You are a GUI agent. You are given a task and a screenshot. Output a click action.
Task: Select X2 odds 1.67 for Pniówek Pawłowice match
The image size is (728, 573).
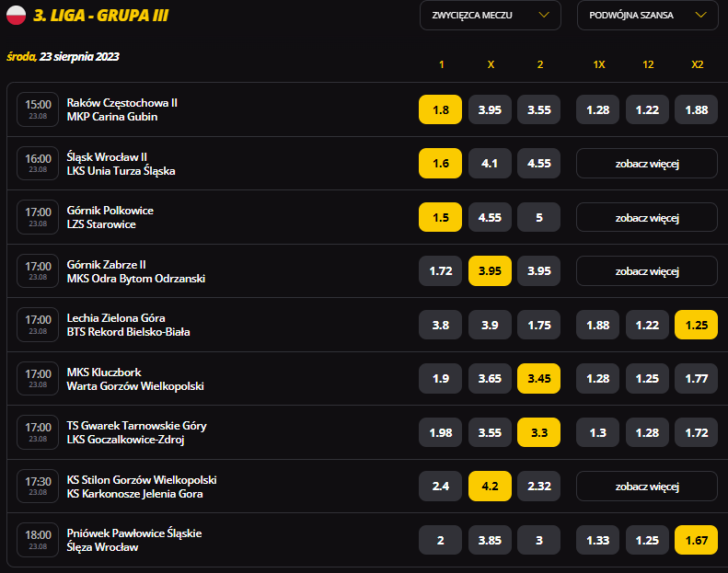[x=696, y=540]
